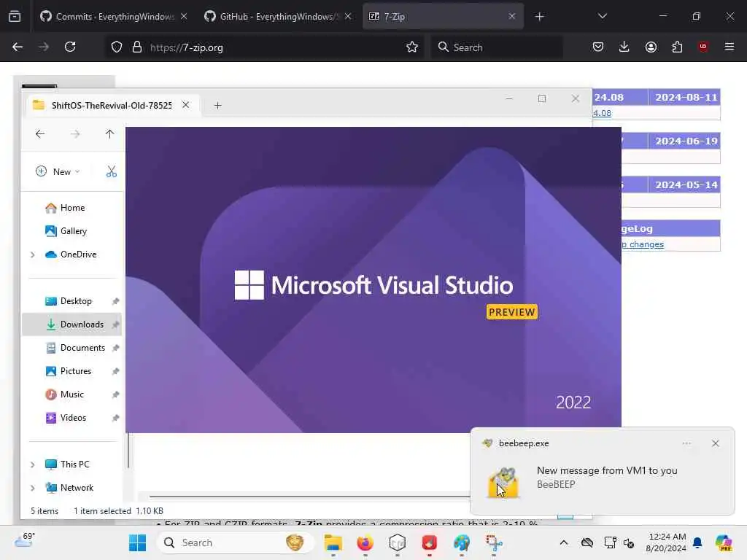Viewport: 747px width, 560px height.
Task: Expand Network tree node
Action: point(32,488)
